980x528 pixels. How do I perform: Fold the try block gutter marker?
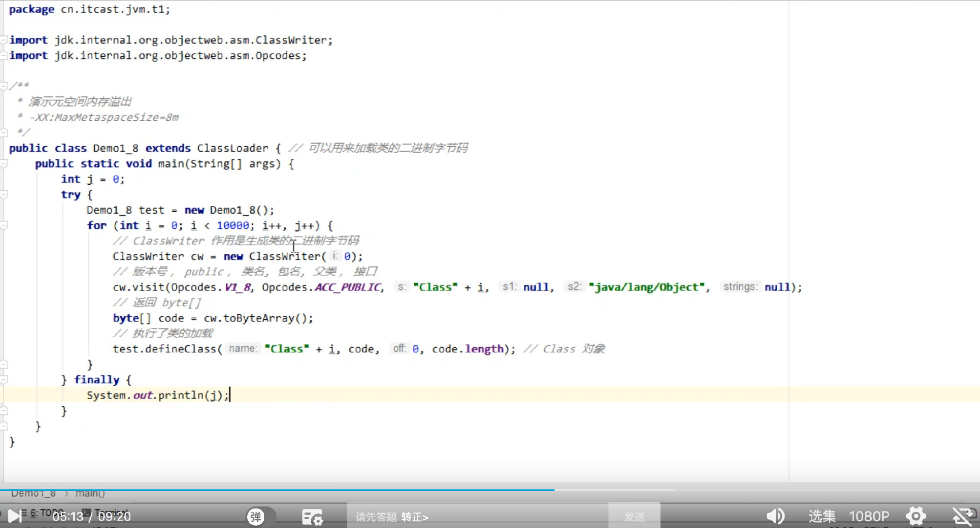click(4, 195)
